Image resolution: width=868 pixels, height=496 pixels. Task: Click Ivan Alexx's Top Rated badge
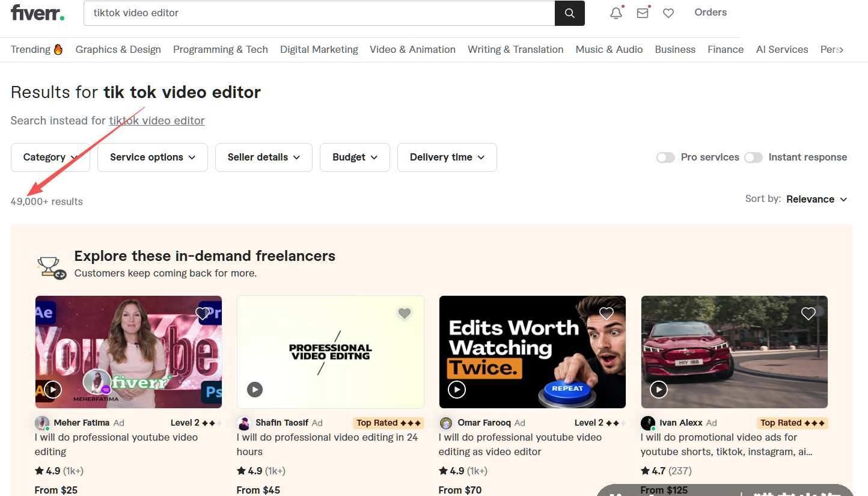(x=792, y=423)
